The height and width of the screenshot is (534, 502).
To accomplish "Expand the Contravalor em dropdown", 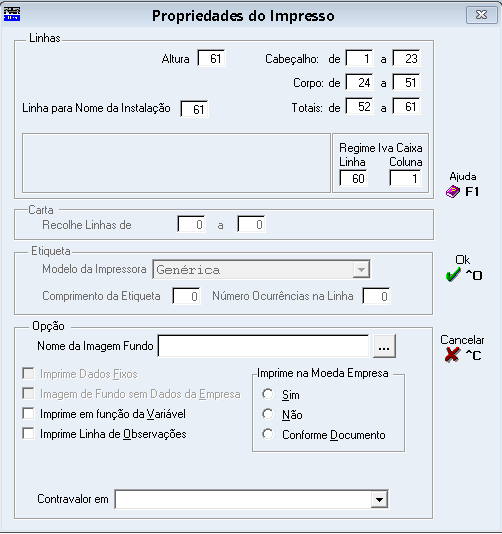I will coord(379,500).
